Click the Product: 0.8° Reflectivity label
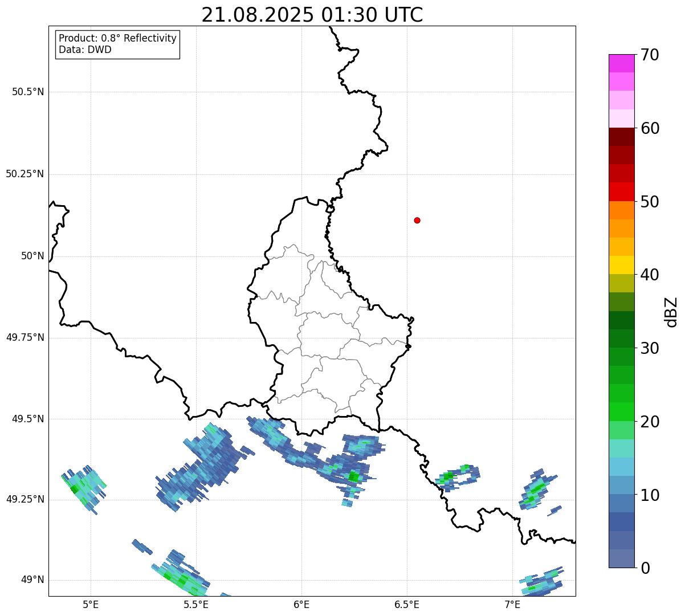685x616 pixels. [x=118, y=38]
